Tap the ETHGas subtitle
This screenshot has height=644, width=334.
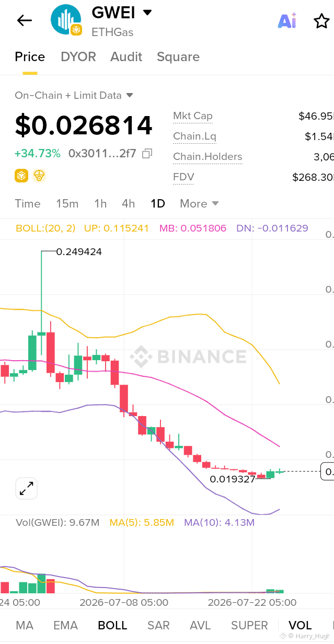point(112,32)
